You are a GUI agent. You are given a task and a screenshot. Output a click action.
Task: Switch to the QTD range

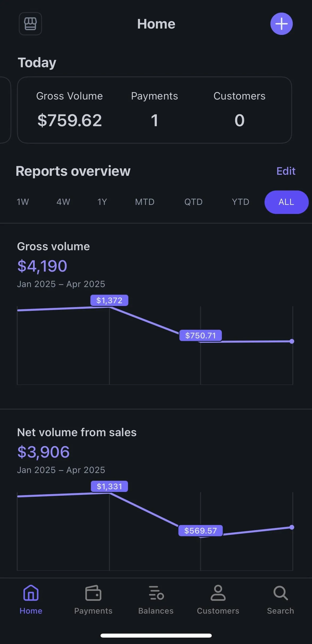(x=193, y=202)
